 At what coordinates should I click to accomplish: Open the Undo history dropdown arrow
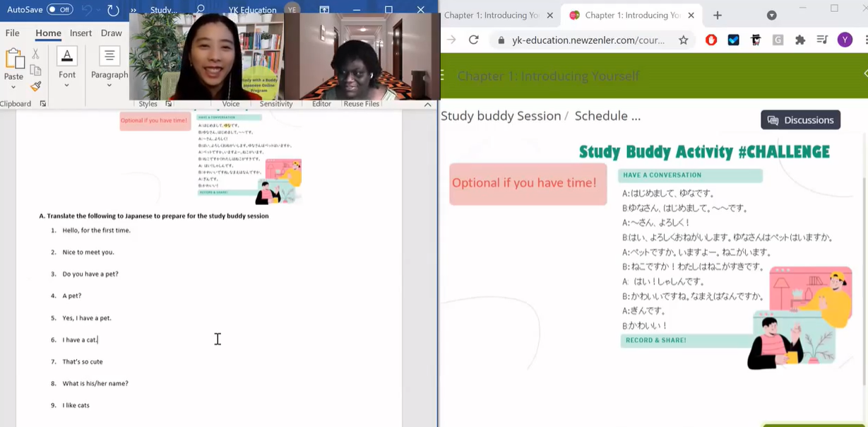click(x=99, y=10)
